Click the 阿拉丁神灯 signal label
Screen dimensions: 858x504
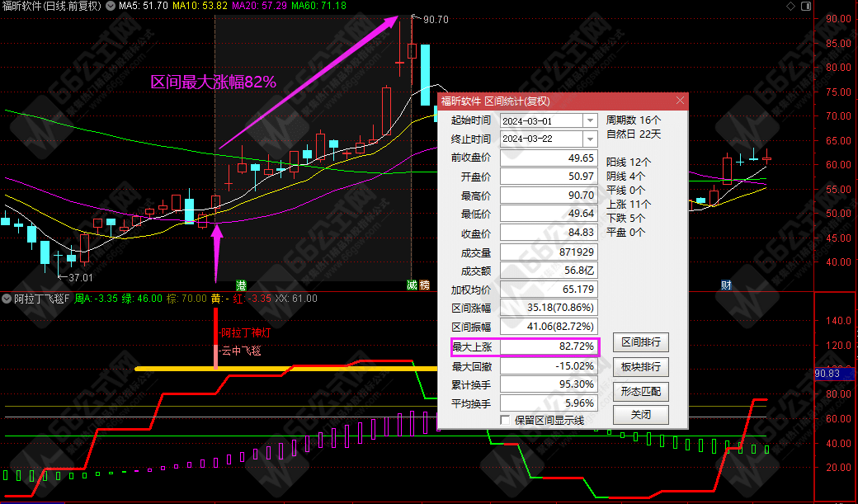tap(244, 332)
